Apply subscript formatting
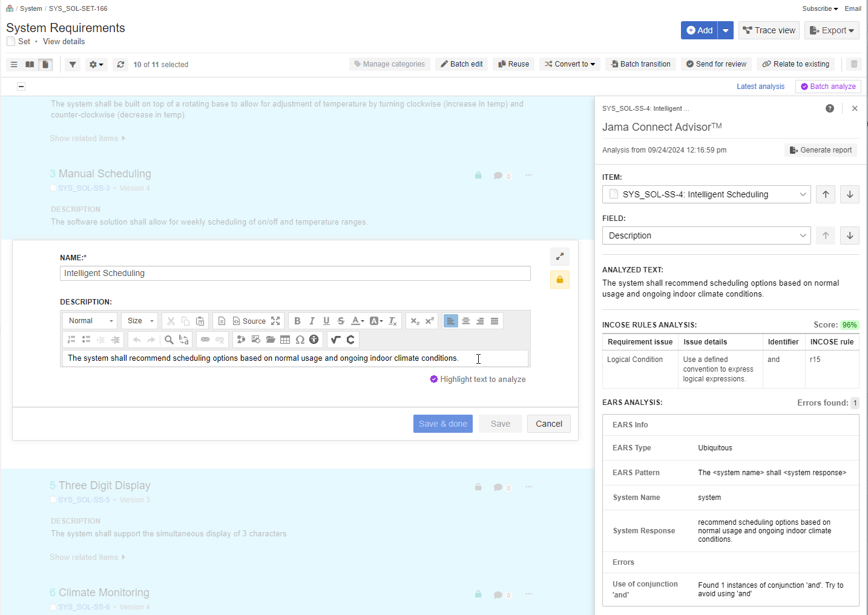868x615 pixels. point(415,321)
